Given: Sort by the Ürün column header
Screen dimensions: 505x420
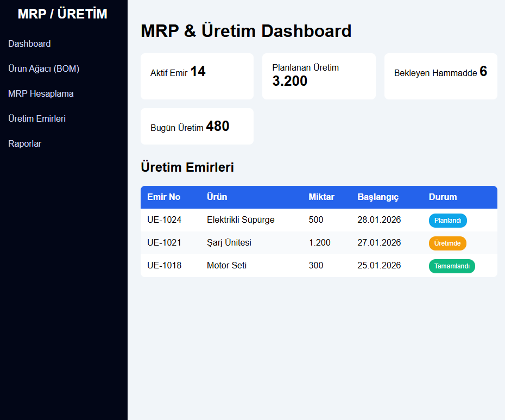Looking at the screenshot, I should pos(217,197).
